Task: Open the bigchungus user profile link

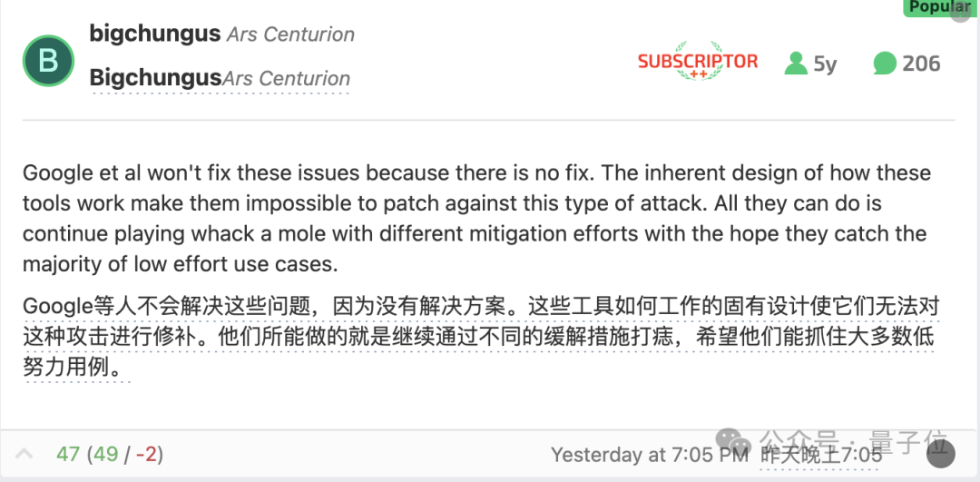Action: click(155, 34)
